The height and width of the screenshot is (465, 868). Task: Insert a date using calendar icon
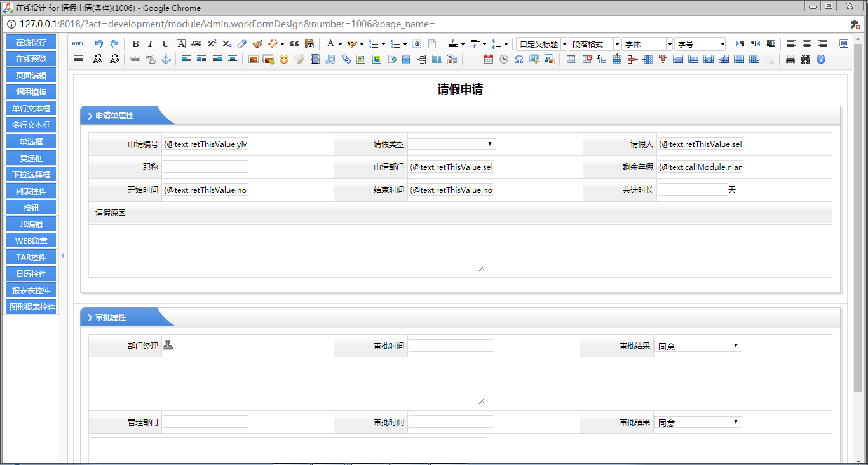[x=489, y=59]
